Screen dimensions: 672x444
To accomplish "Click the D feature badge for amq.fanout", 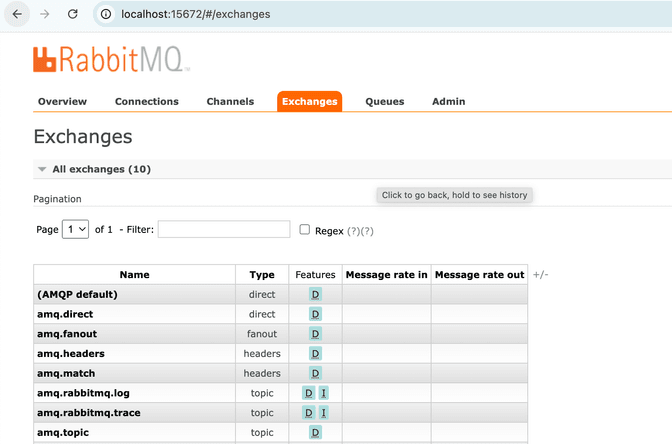I will click(315, 334).
